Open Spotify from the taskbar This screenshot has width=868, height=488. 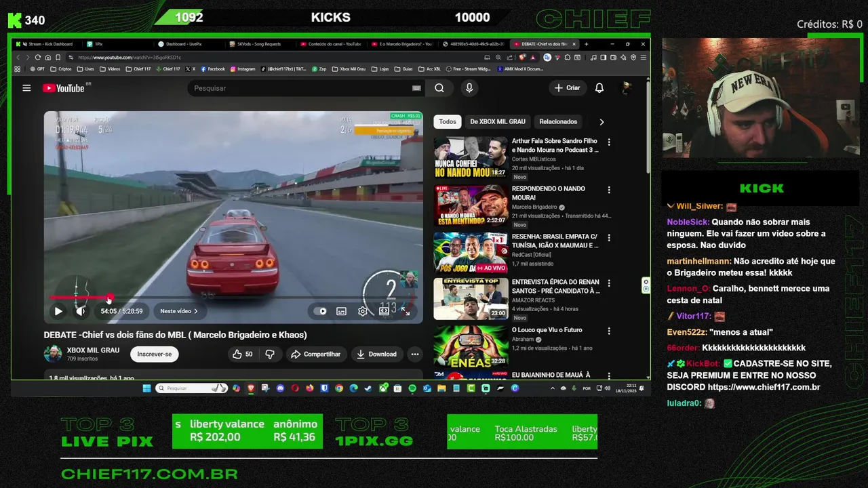[412, 388]
